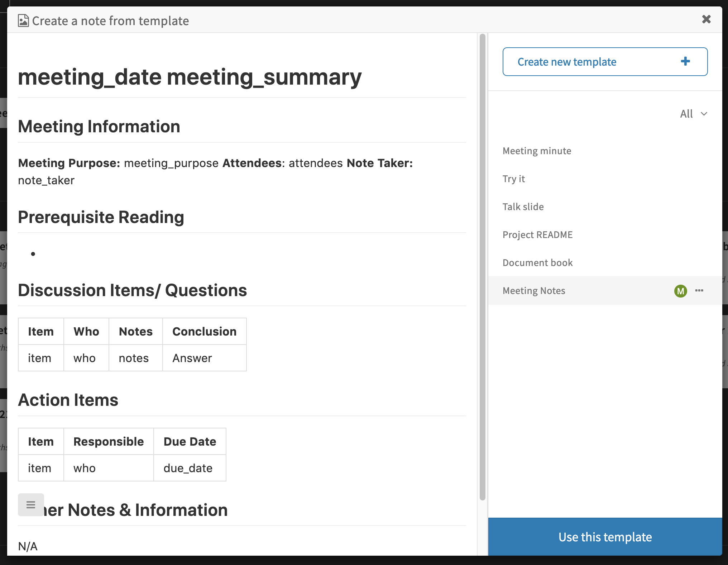Click the Responsible column header
The image size is (728, 565).
pos(109,442)
